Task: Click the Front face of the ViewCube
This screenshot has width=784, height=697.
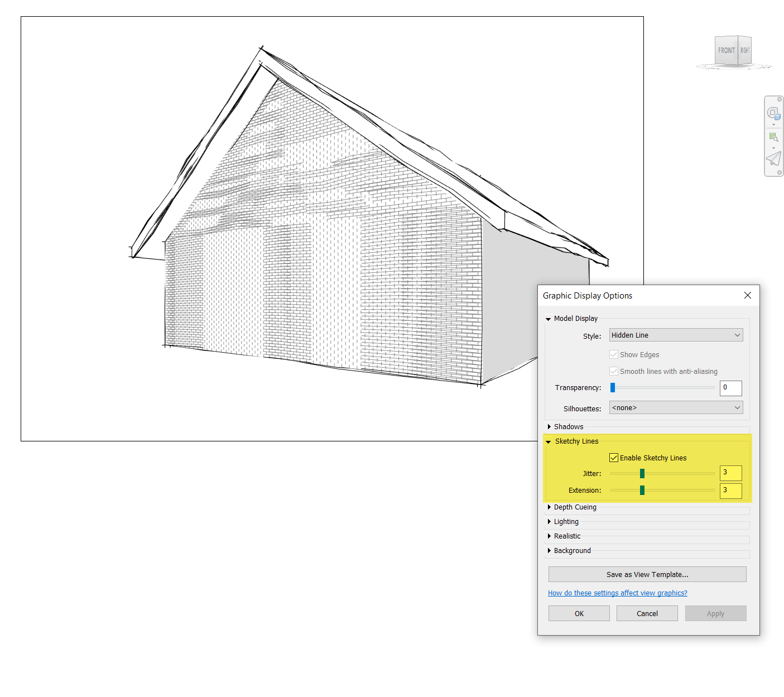Action: point(726,50)
